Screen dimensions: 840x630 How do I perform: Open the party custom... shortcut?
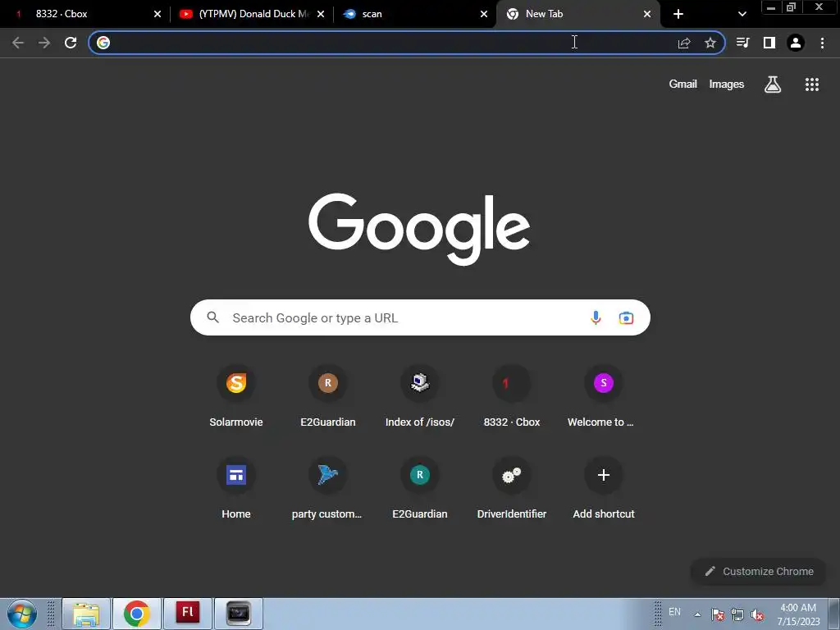coord(328,488)
